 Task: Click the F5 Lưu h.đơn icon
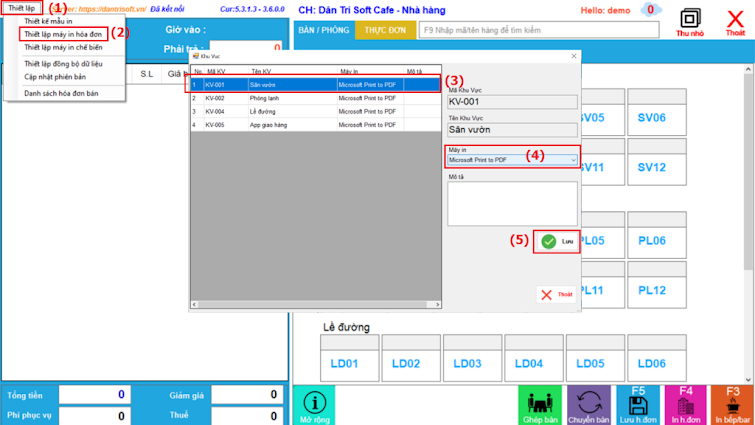click(638, 405)
